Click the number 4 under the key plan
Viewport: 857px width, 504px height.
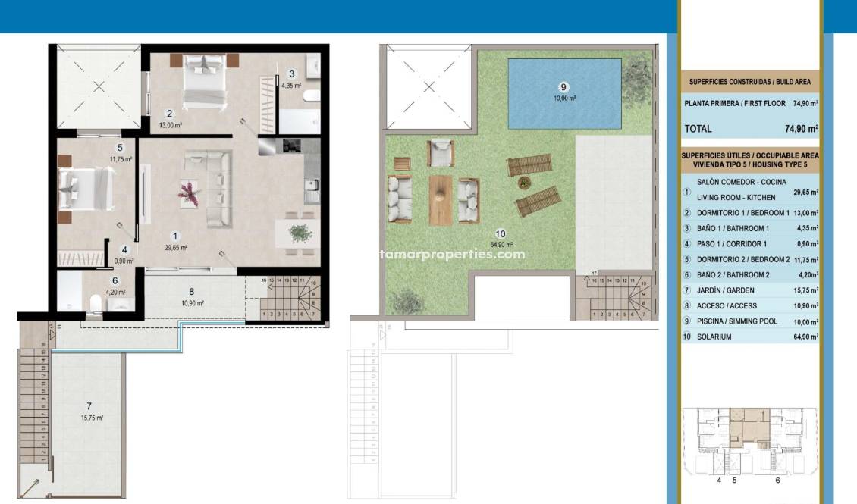coord(719,481)
